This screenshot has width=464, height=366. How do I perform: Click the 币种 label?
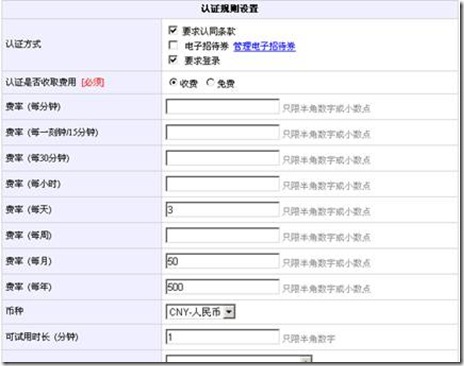point(14,311)
